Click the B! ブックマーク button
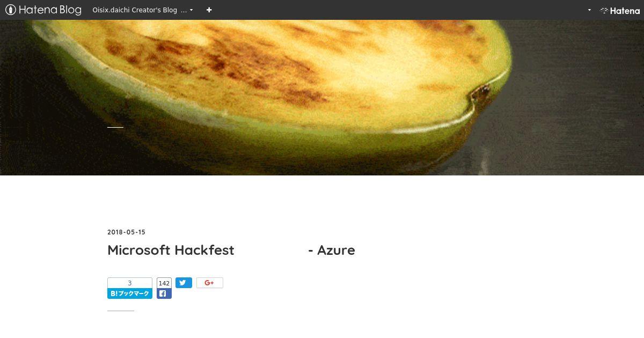This screenshot has width=644, height=338. coord(130,293)
